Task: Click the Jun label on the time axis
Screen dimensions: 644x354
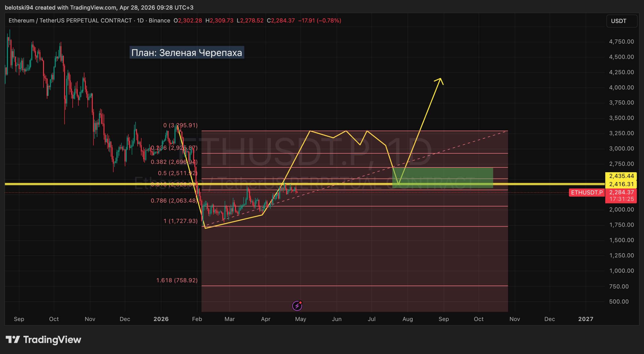Action: (x=337, y=319)
